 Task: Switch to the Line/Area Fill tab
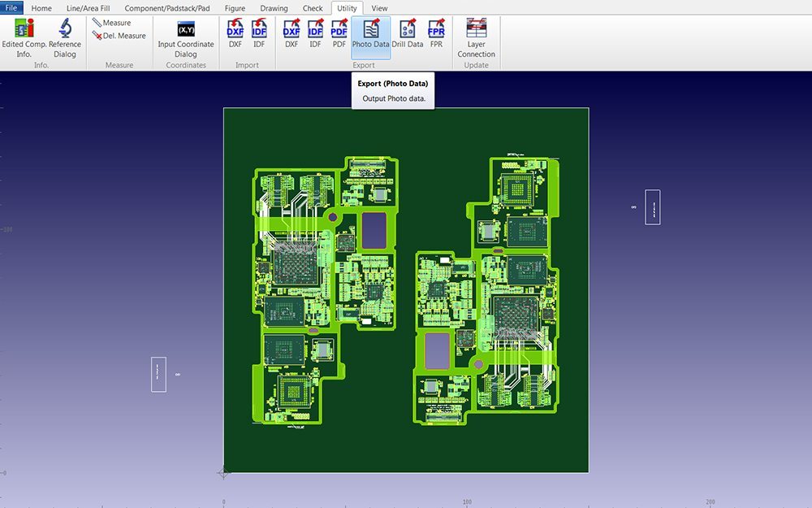(88, 7)
